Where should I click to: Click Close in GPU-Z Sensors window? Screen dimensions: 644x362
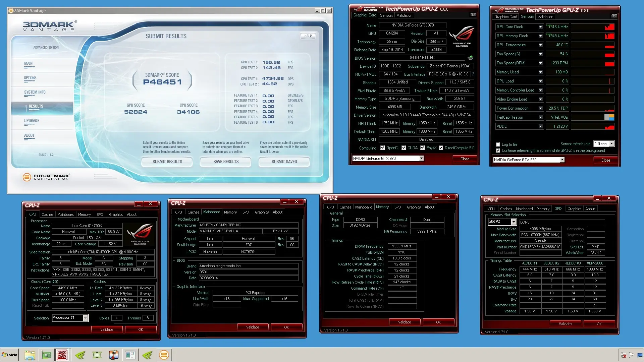[605, 160]
